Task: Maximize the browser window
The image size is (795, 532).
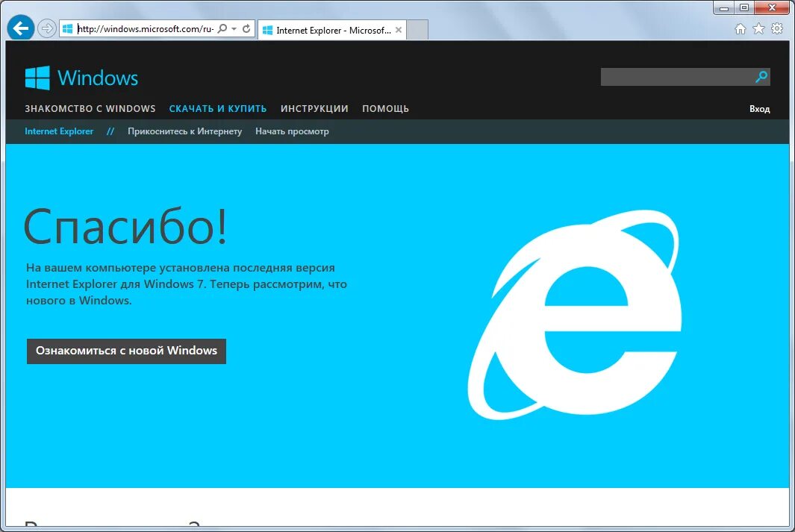Action: point(743,7)
